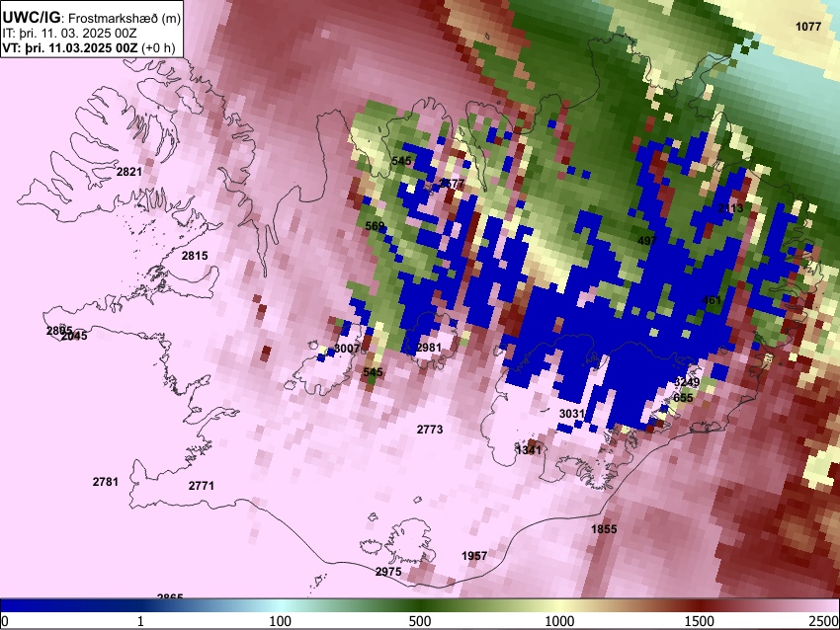840x630 pixels.
Task: Click the 1957 value label
Action: [x=474, y=556]
